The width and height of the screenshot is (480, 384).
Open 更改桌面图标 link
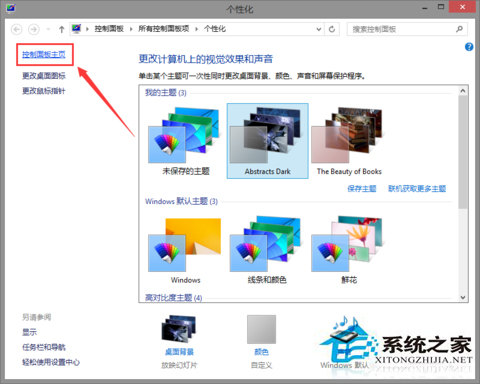[44, 76]
